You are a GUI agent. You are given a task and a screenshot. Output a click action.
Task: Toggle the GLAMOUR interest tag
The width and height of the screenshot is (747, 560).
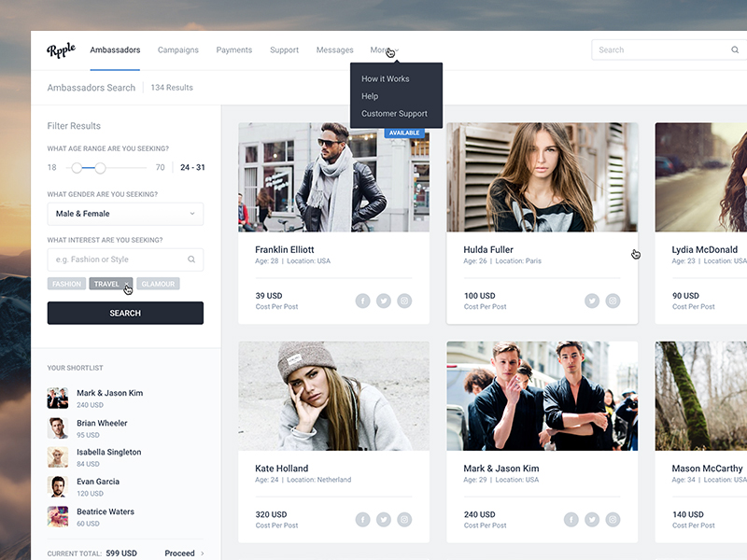point(158,284)
